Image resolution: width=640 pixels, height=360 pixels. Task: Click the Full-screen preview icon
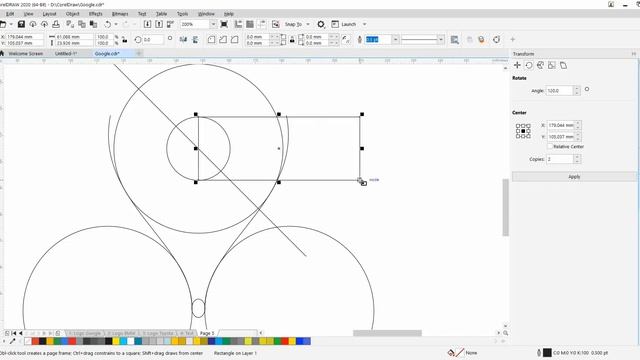(x=224, y=24)
